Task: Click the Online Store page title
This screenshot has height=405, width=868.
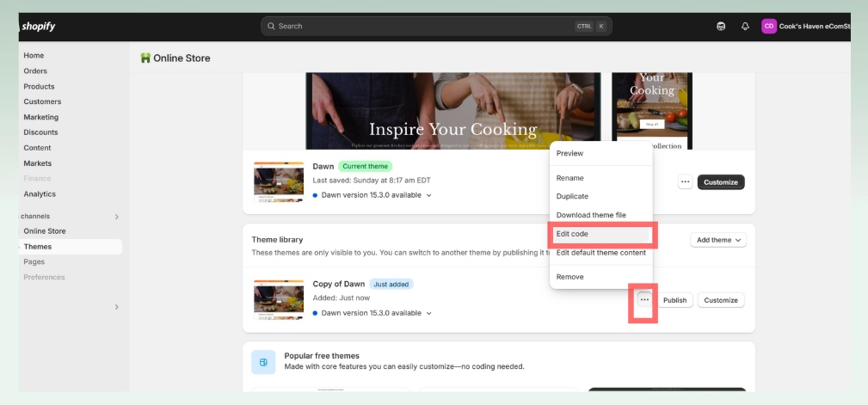Action: tap(182, 58)
